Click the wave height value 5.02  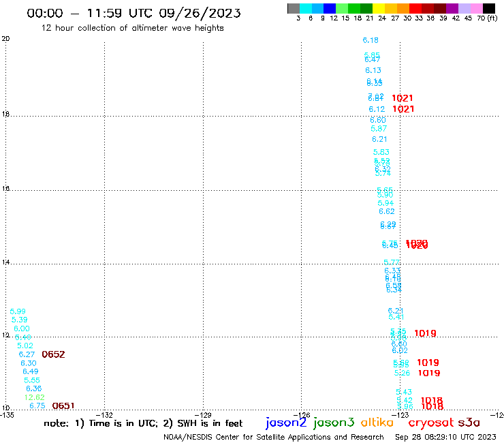25,346
